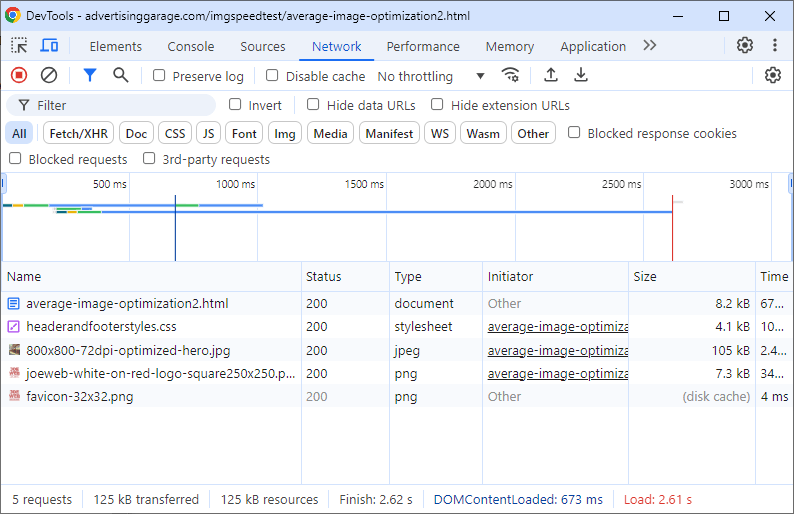Viewport: 794px width, 514px height.
Task: Clear the network log
Action: [49, 76]
